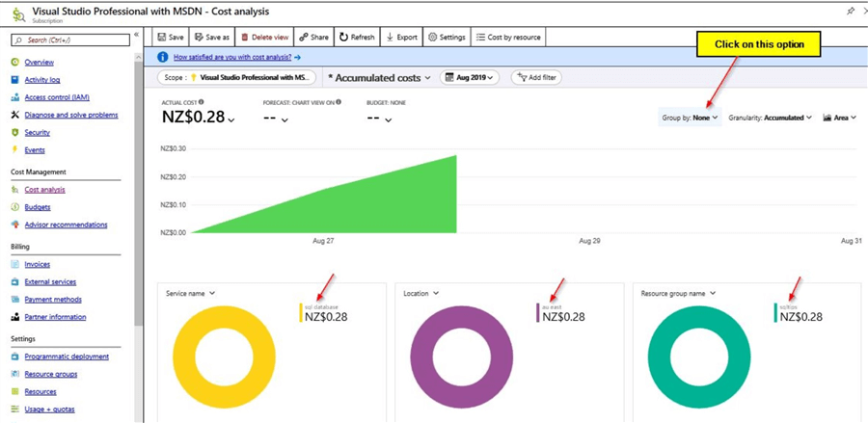Share the cost analysis view

tap(313, 37)
